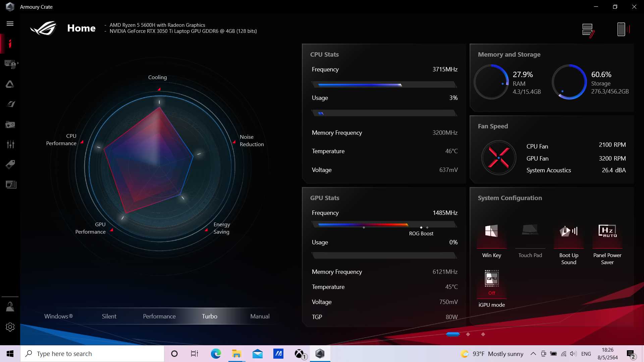Image resolution: width=644 pixels, height=362 pixels.
Task: Open MyASUS app from taskbar
Action: [278, 354]
